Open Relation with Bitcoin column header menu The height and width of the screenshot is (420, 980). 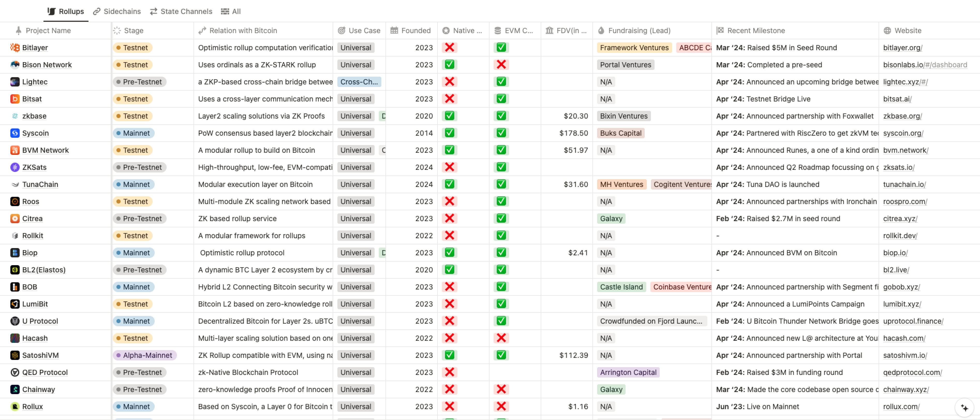tap(263, 31)
